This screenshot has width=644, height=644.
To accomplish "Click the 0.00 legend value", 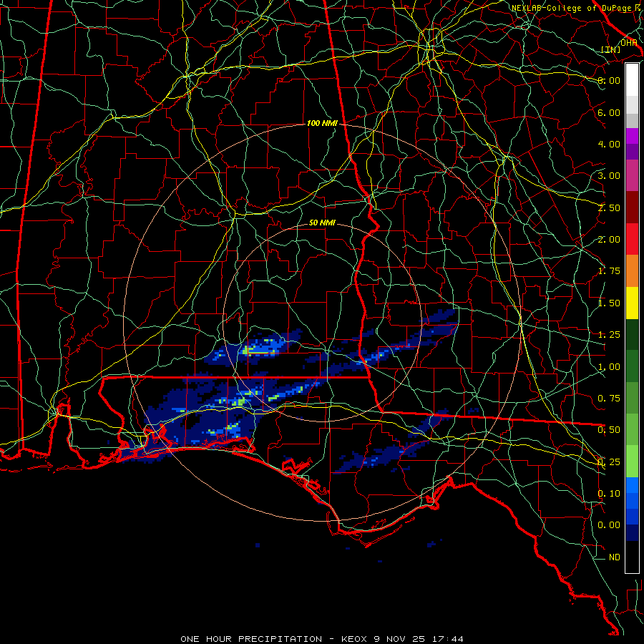I will (x=609, y=525).
